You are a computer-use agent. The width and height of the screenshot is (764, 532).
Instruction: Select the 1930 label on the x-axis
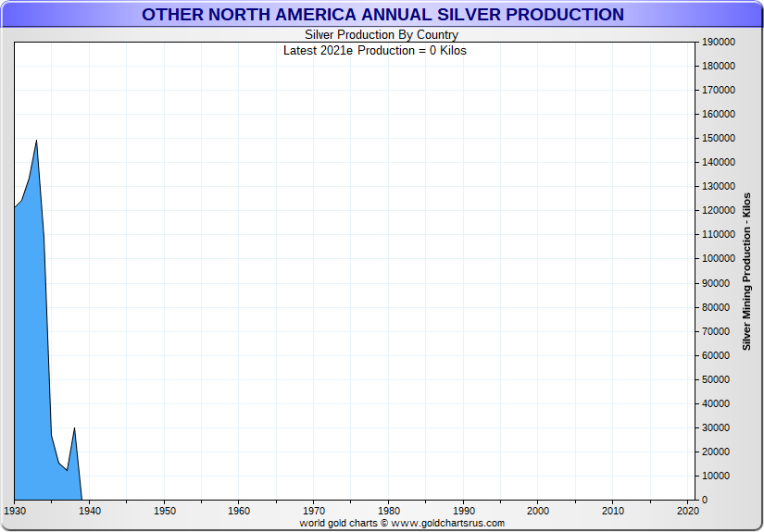point(15,510)
